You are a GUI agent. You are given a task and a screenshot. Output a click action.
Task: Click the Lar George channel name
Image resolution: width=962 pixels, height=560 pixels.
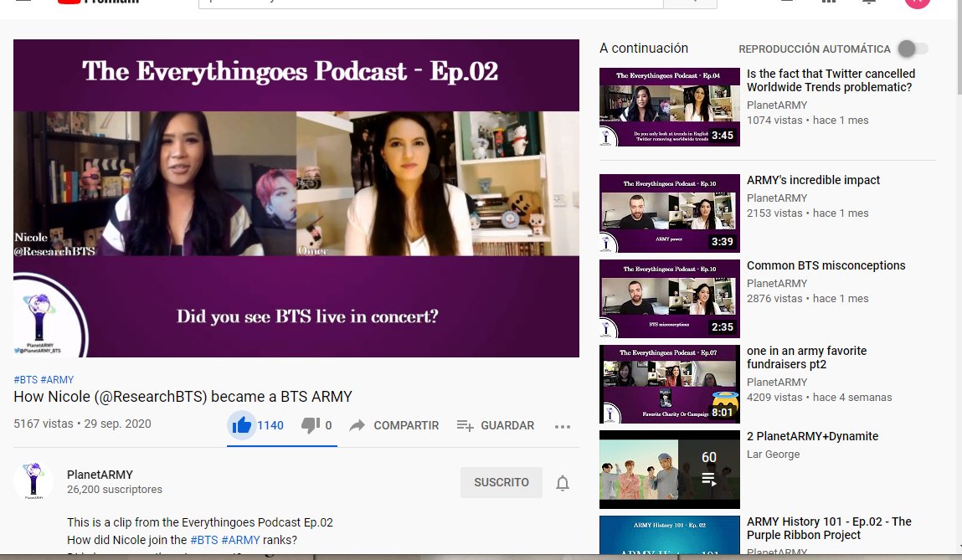click(773, 454)
